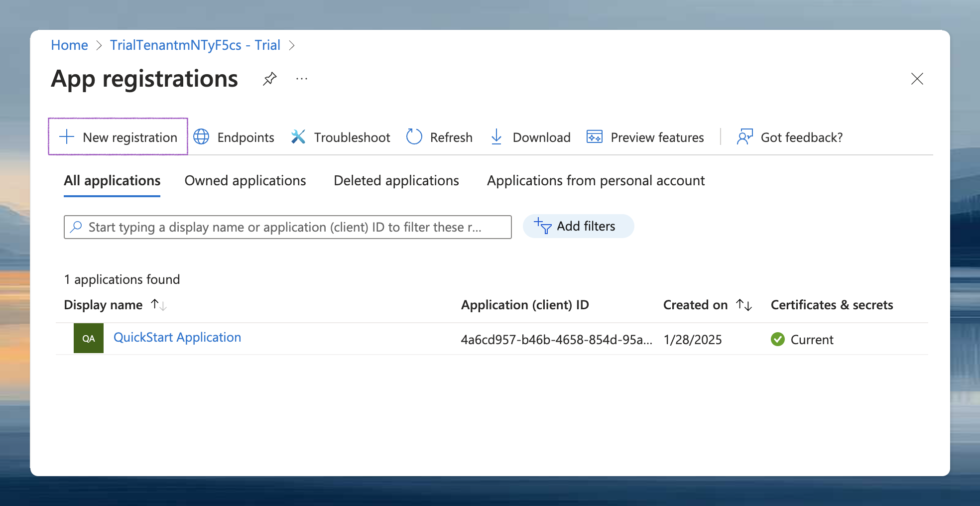Click the 1 applications found text

tap(122, 279)
